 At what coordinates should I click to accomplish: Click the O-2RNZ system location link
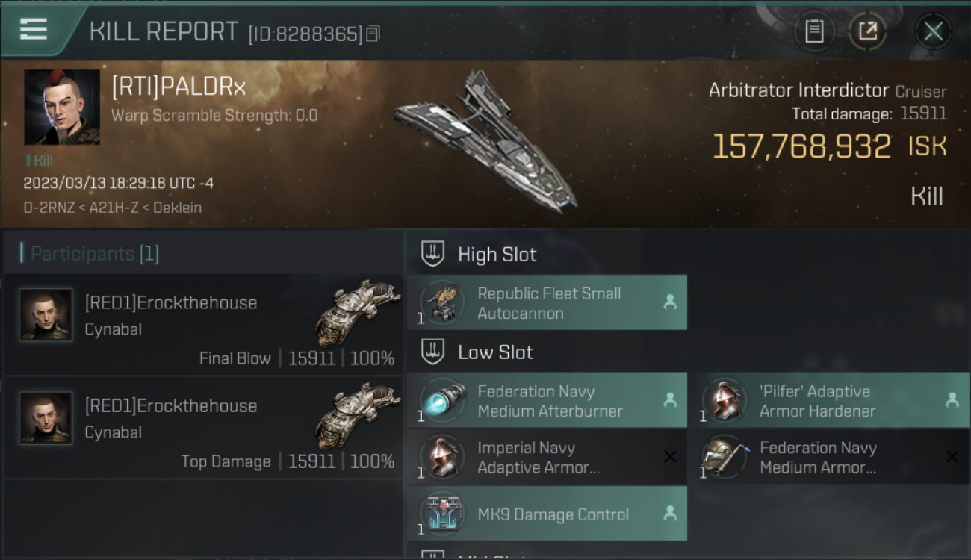click(48, 208)
